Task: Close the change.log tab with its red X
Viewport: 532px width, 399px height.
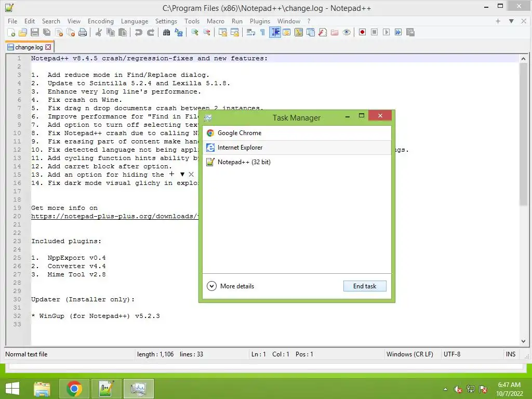Action: [48, 47]
